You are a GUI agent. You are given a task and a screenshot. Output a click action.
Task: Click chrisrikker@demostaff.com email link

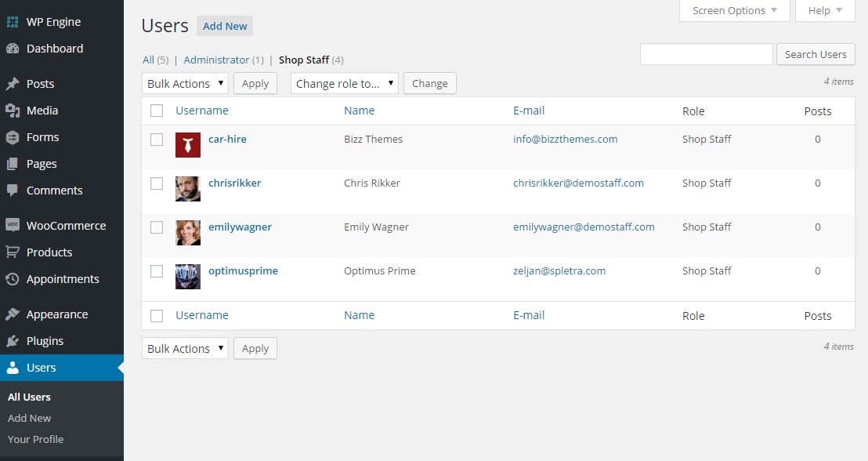click(578, 183)
